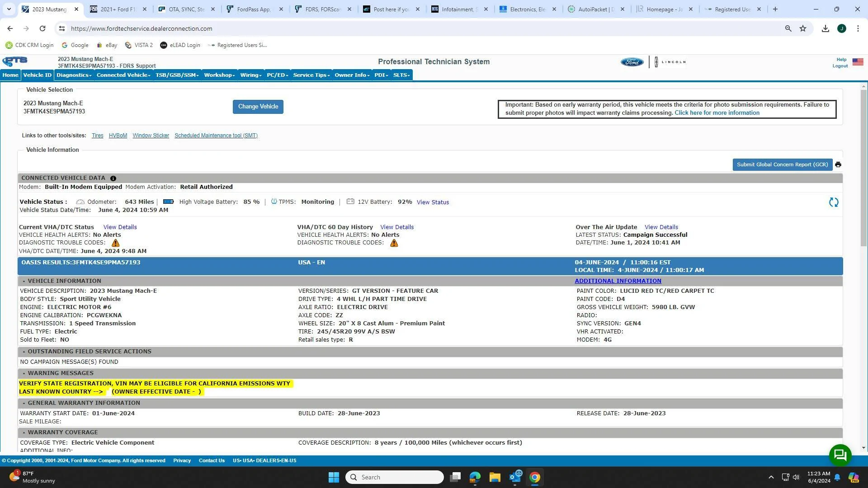Viewport: 868px width, 488px height.
Task: Open Chrome downloads icon
Action: (x=826, y=28)
